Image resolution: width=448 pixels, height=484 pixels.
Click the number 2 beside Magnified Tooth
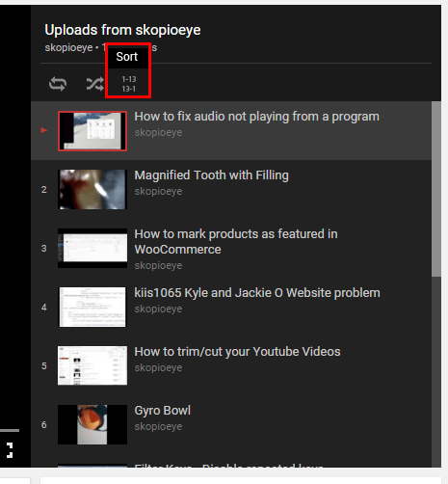point(44,190)
